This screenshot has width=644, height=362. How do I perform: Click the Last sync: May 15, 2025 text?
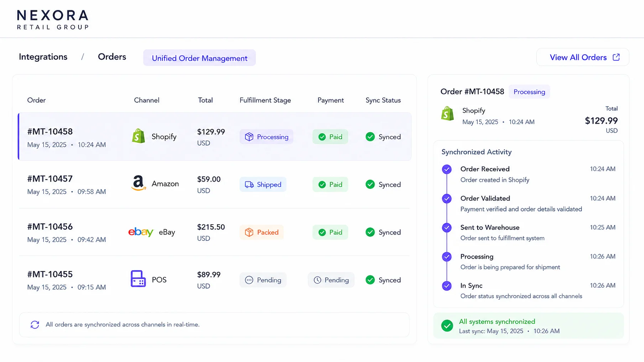491,331
